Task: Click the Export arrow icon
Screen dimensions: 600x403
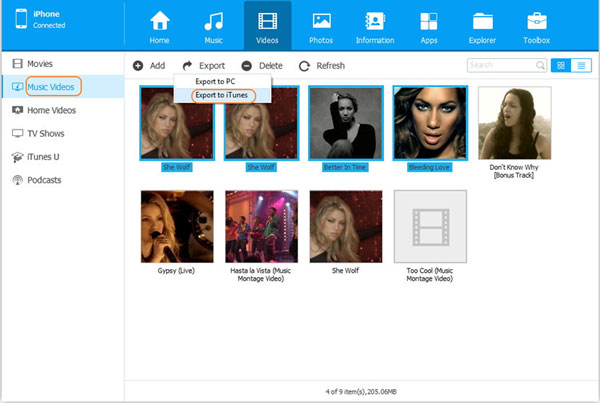Action: tap(187, 66)
